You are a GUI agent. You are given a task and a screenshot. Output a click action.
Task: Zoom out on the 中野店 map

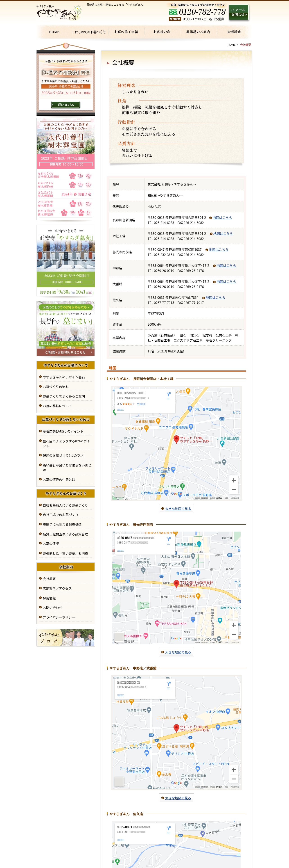(234, 779)
